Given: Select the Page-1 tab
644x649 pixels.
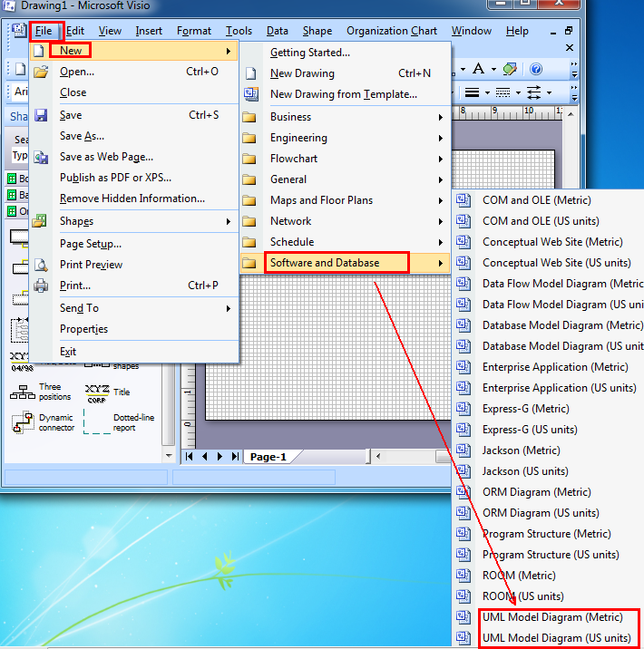Looking at the screenshot, I should coord(268,457).
